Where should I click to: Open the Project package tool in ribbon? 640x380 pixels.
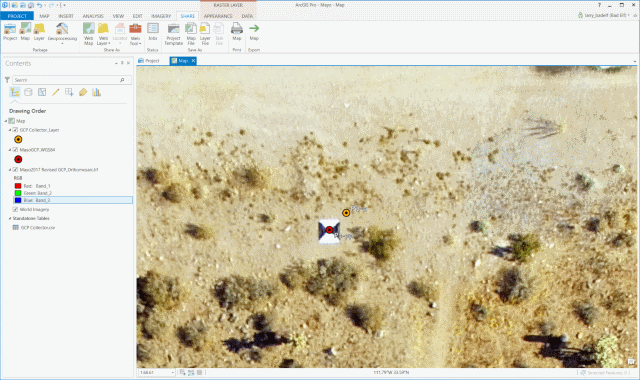(10, 32)
